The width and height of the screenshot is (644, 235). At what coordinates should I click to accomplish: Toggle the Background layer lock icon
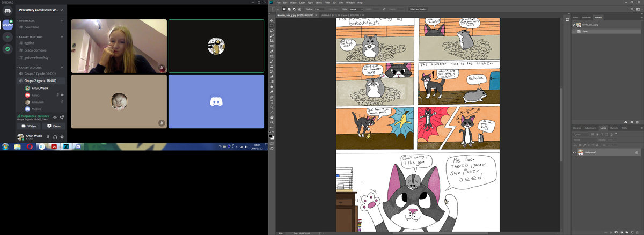[x=636, y=152]
